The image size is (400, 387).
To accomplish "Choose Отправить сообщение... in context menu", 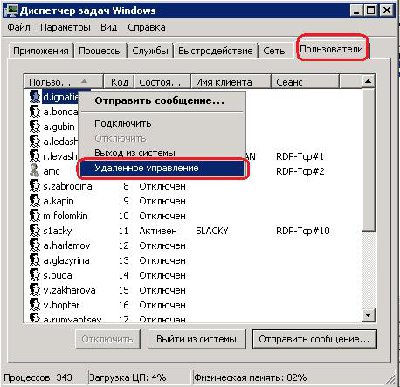I will (160, 101).
